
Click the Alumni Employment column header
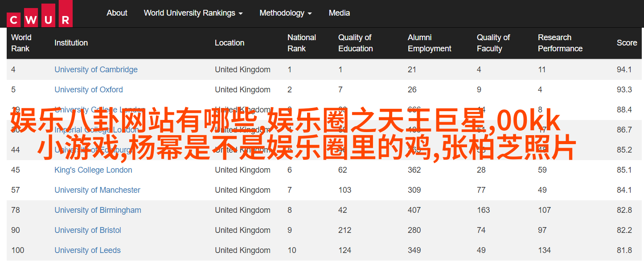429,43
